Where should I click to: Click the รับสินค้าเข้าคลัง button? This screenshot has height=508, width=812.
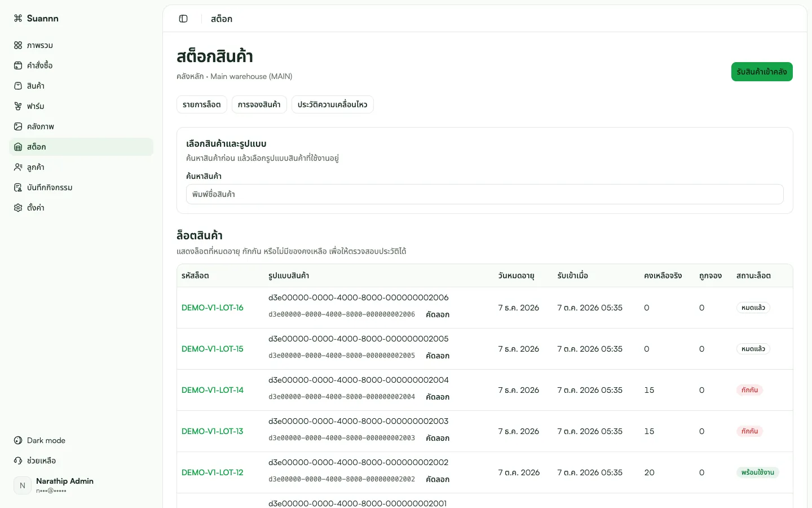762,72
